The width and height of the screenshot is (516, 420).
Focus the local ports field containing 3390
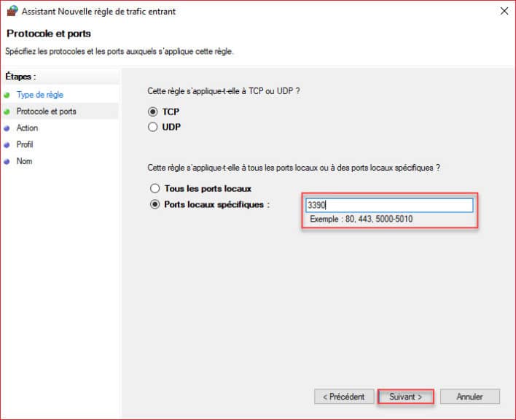389,205
